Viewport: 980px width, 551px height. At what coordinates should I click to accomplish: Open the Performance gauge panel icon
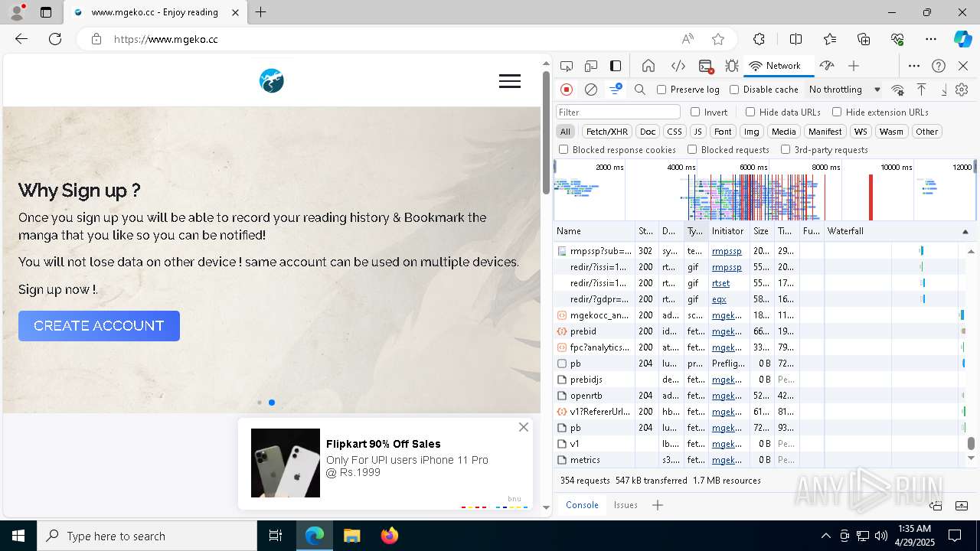826,66
